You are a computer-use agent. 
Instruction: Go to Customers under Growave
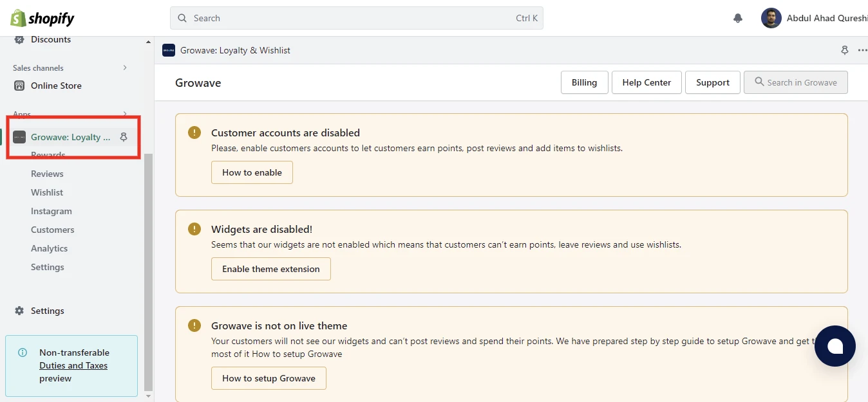click(53, 230)
